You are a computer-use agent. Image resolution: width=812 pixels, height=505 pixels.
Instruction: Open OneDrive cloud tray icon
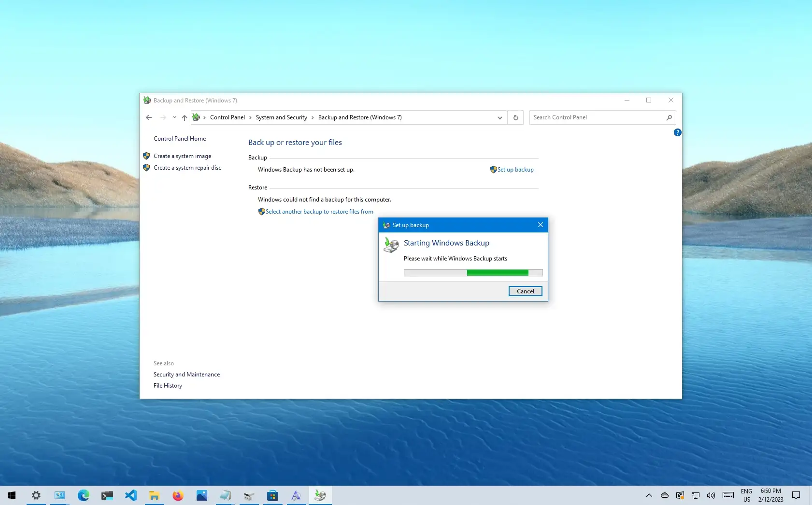coord(665,495)
